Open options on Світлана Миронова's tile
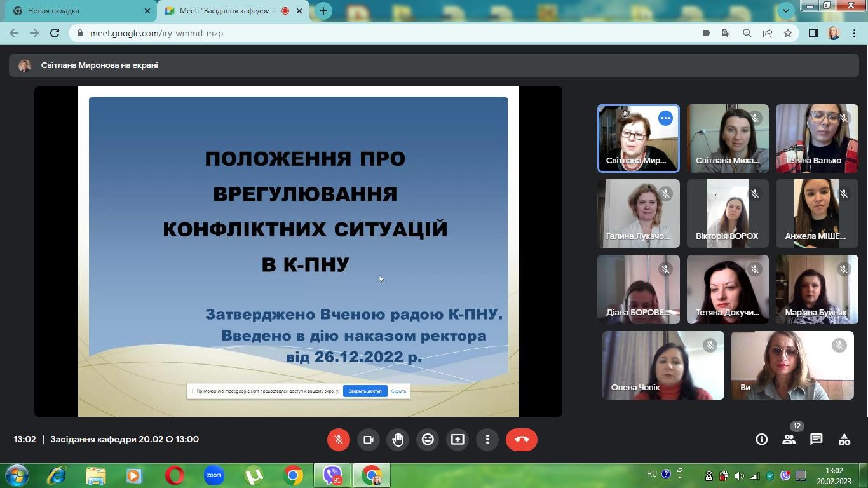 click(665, 118)
